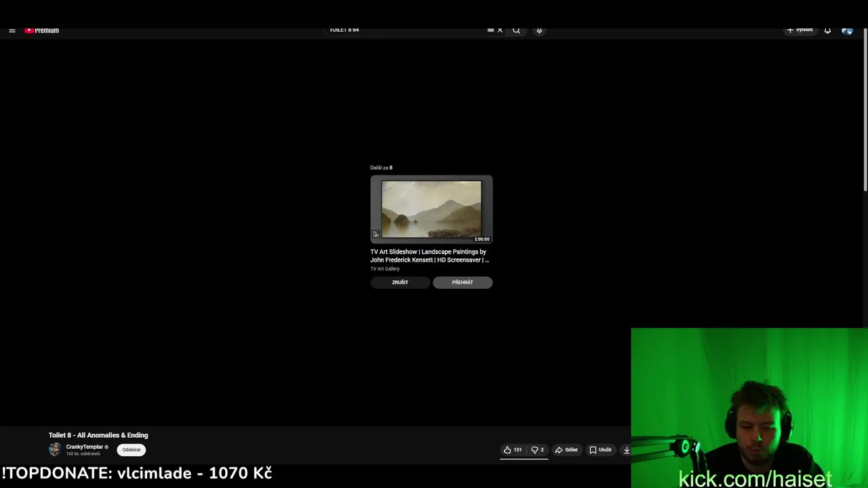This screenshot has height=488, width=868.
Task: Share the video via Sdílet
Action: (x=566, y=450)
